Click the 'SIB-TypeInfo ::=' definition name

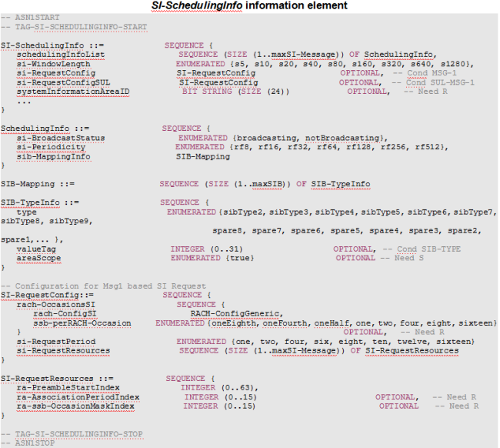(40, 202)
